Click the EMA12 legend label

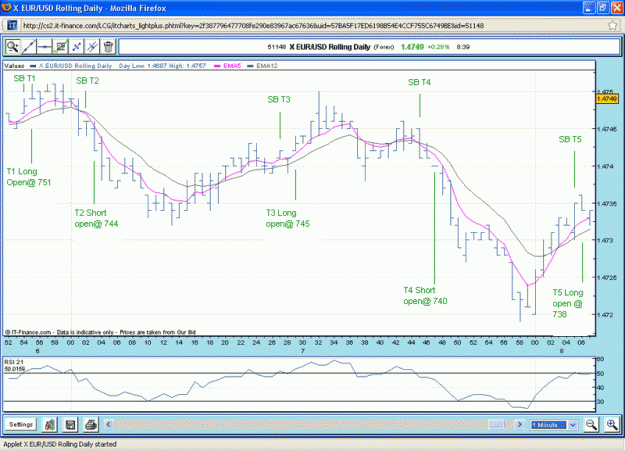click(x=267, y=66)
